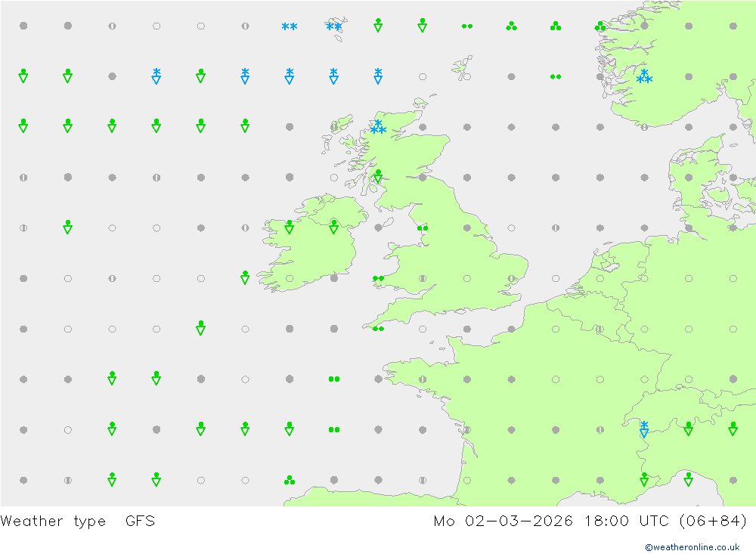This screenshot has height=554, width=756.
Task: Click the green shower symbol over Northern Ireland
Action: 333,227
